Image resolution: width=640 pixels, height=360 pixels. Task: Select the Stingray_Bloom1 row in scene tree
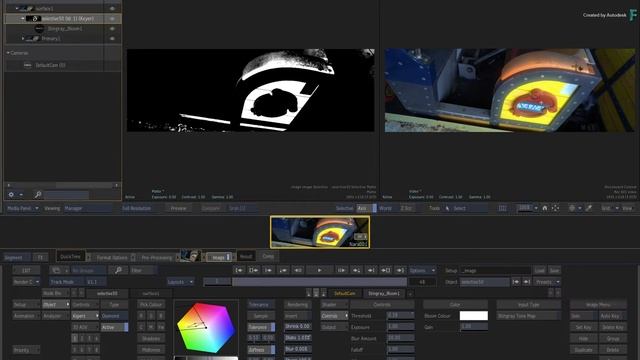pos(64,29)
